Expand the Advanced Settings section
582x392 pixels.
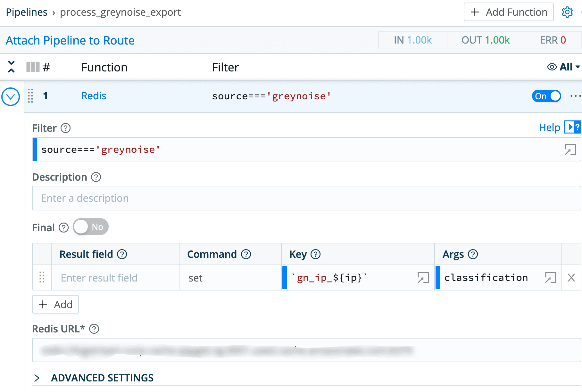click(x=37, y=378)
